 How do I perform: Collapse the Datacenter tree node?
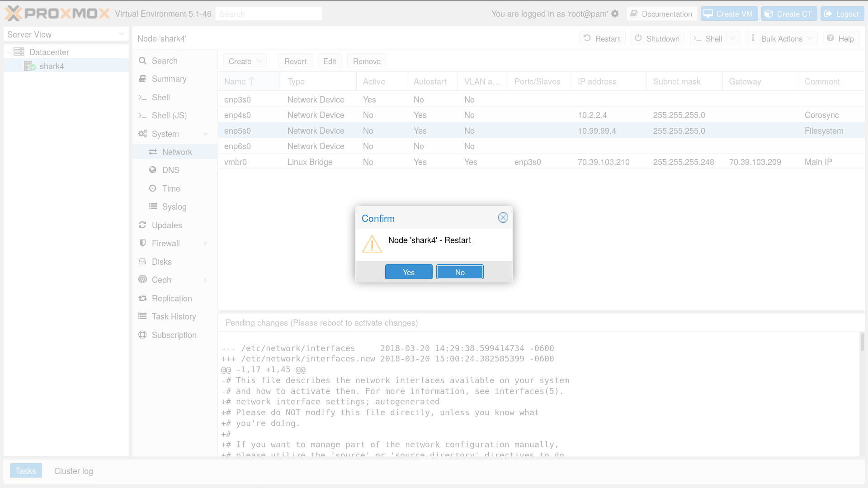point(9,52)
